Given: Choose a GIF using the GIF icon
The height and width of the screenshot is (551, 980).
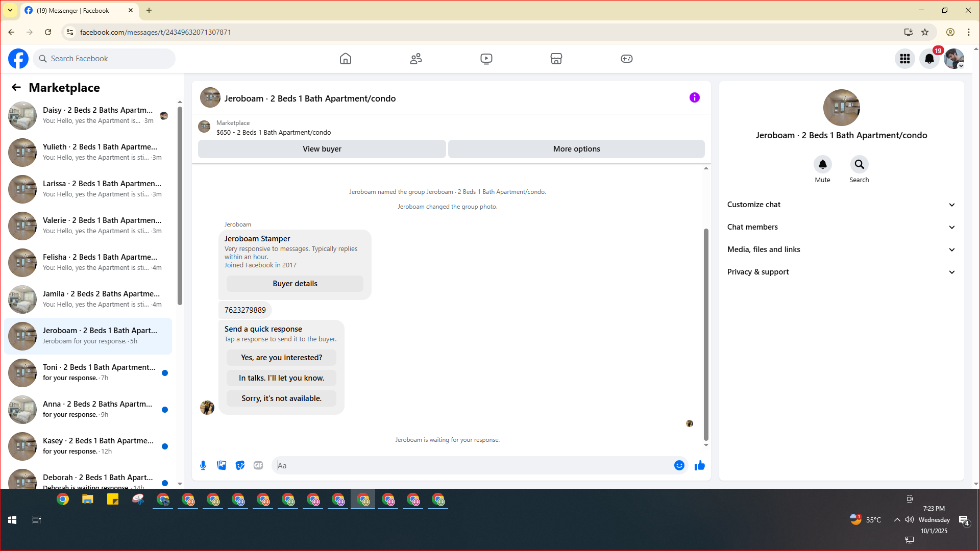Looking at the screenshot, I should (x=258, y=465).
